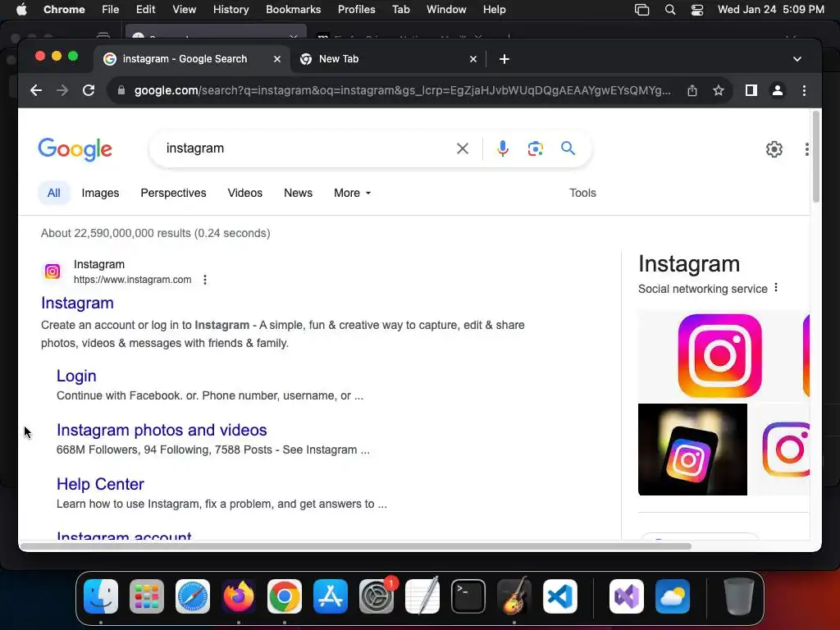Go back to previous page in Chrome
Screen dimensions: 840x630
click(x=36, y=90)
